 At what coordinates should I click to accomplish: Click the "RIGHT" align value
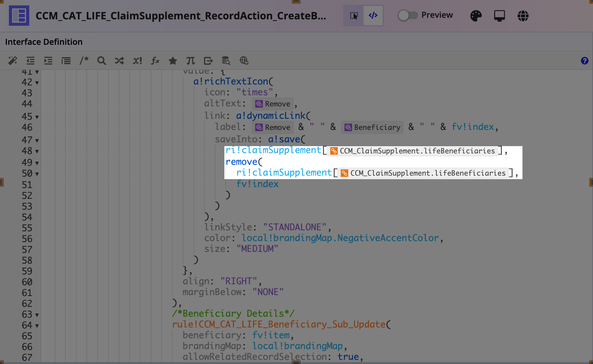click(x=239, y=281)
